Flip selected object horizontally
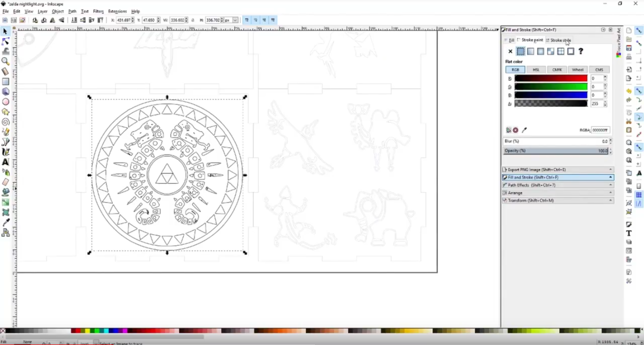Image resolution: width=644 pixels, height=345 pixels. coord(53,20)
